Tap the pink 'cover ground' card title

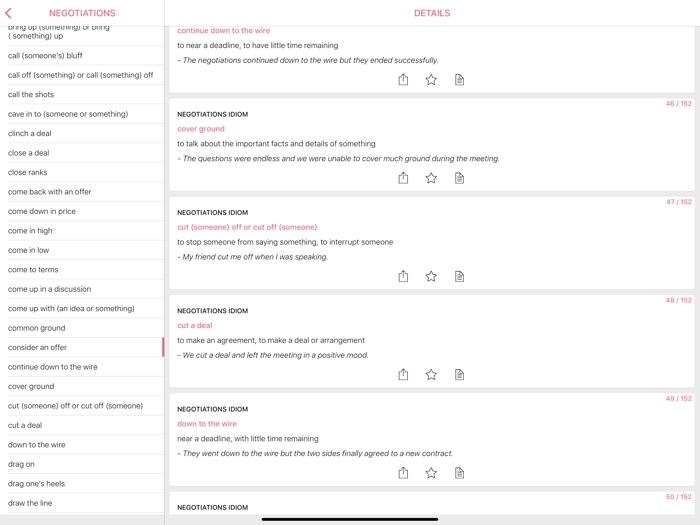pyautogui.click(x=201, y=129)
